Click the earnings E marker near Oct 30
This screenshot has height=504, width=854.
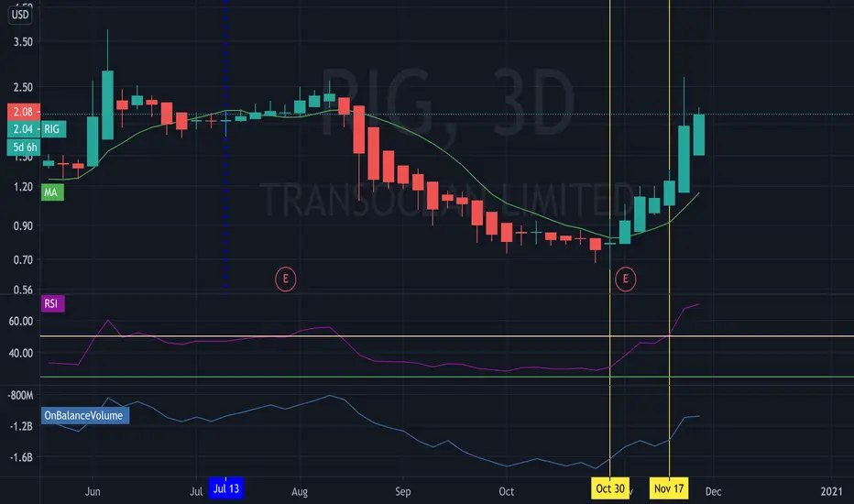pos(625,279)
